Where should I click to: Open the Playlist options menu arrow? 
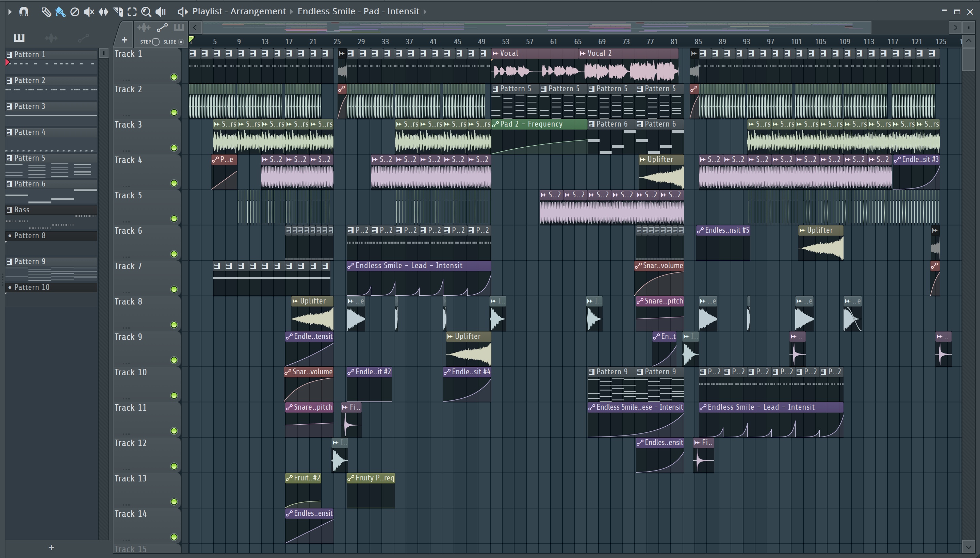click(10, 12)
